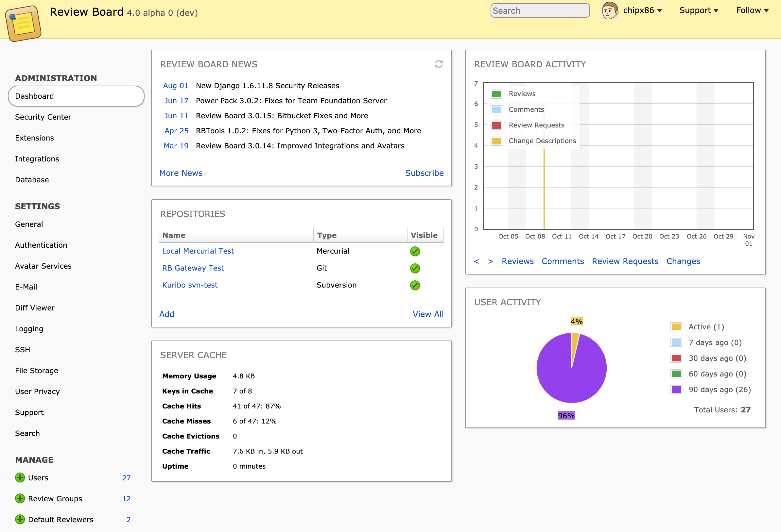Expand the Support menu in the header
This screenshot has height=532, width=781.
coord(698,10)
